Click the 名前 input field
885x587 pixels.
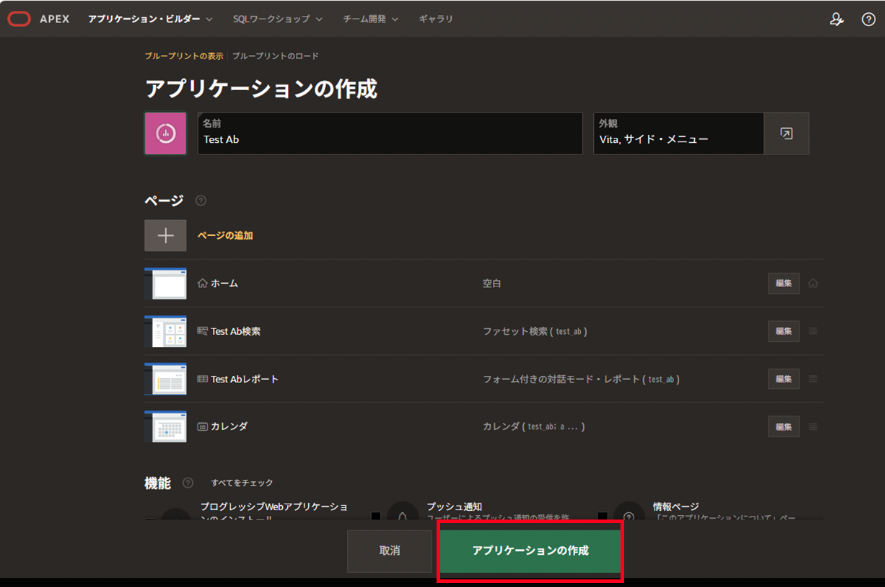point(390,139)
